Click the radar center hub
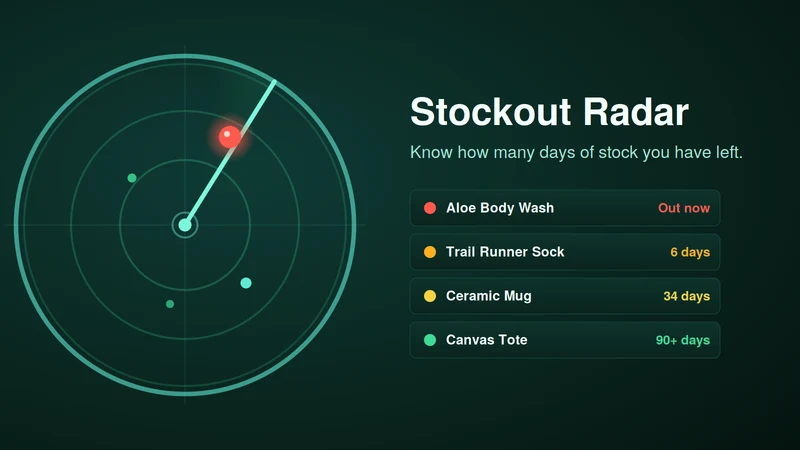The image size is (800, 450). click(185, 225)
